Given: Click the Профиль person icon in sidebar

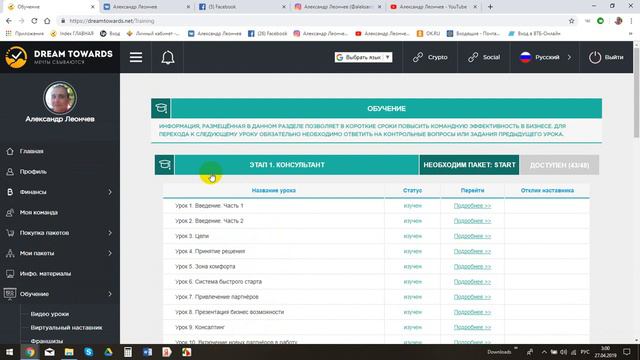Looking at the screenshot, I should [10, 171].
